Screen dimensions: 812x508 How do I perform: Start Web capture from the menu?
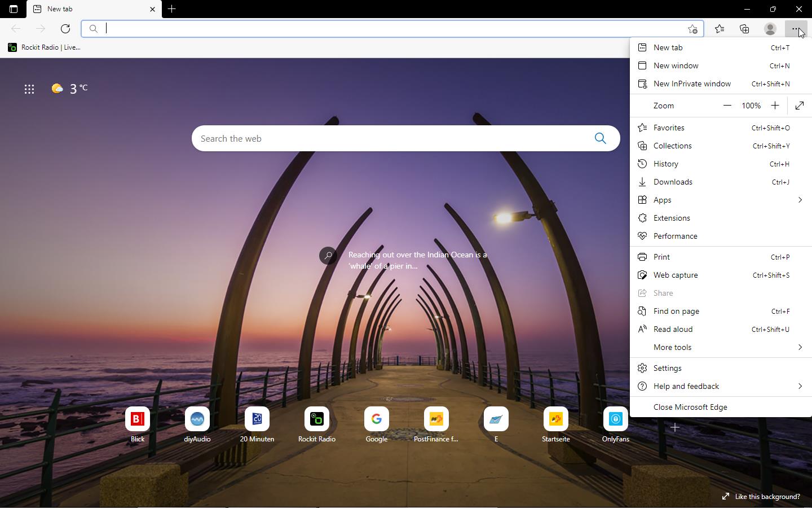pyautogui.click(x=721, y=275)
